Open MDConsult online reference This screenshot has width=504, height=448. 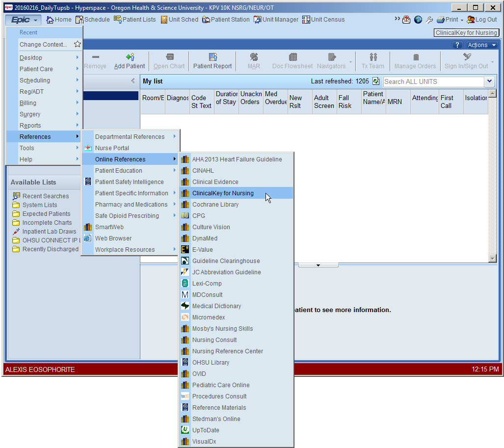tap(236, 295)
